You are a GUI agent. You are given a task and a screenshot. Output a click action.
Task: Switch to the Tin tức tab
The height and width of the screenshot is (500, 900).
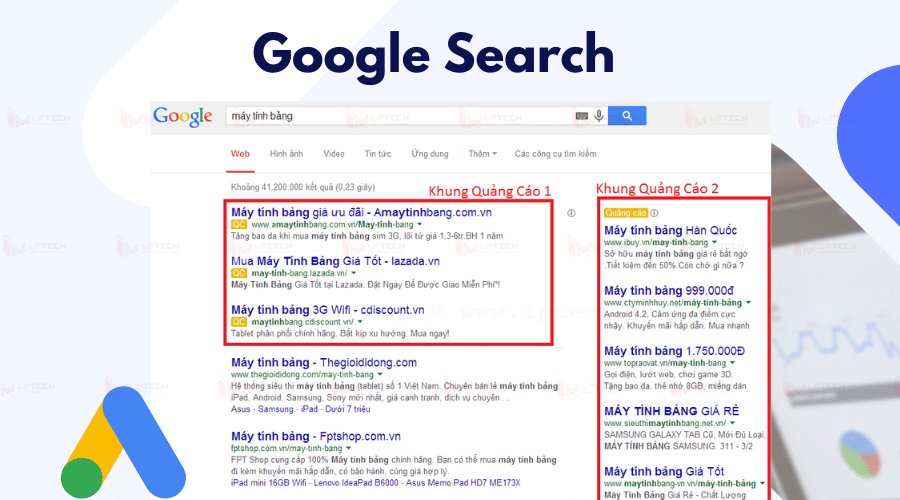tap(378, 154)
